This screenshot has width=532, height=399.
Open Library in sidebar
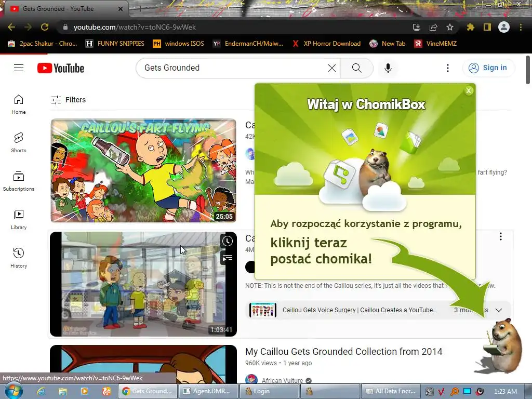19,220
